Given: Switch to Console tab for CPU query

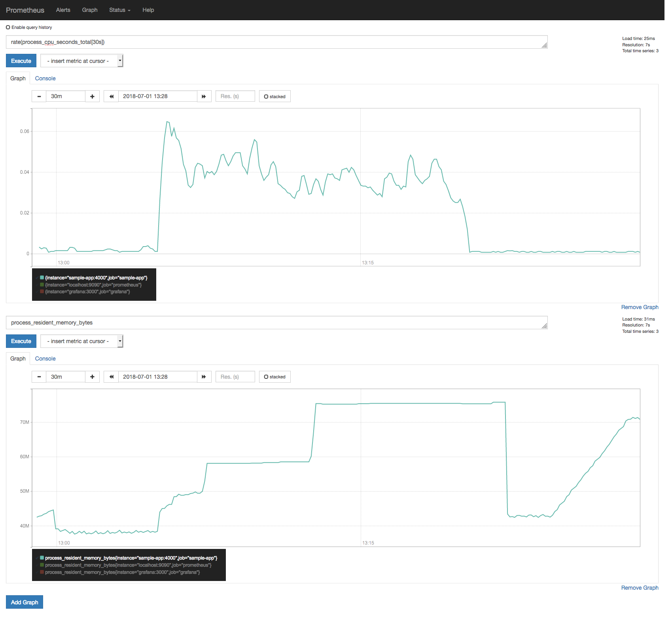Looking at the screenshot, I should tap(45, 78).
